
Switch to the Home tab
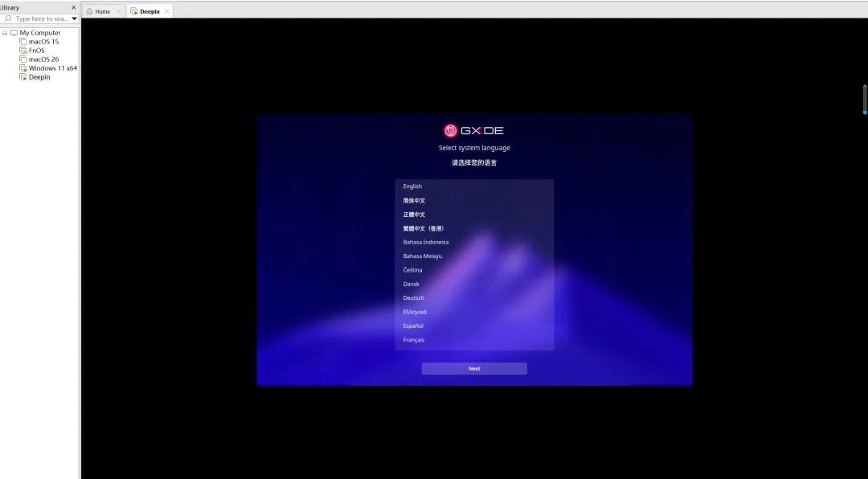(x=102, y=11)
